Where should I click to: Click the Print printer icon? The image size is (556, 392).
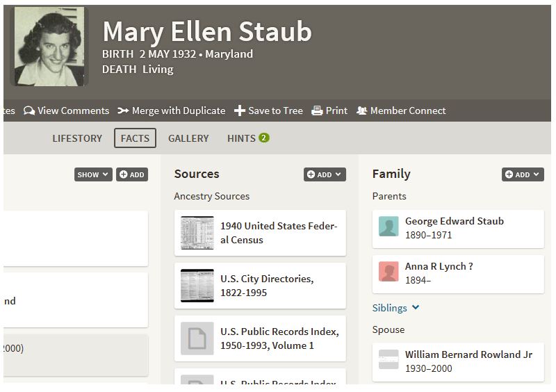click(x=317, y=111)
